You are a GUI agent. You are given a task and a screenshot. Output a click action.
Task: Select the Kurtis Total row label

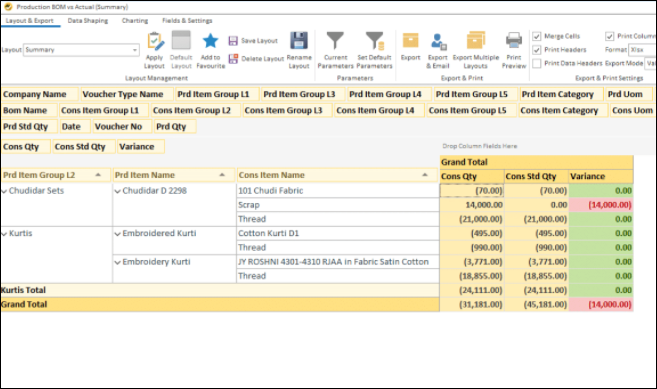click(220, 290)
